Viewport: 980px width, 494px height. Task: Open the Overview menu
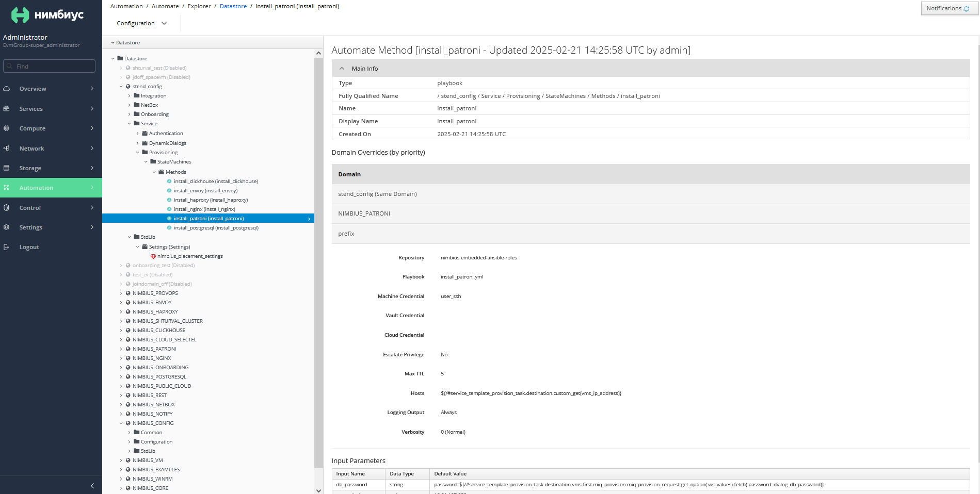[x=51, y=89]
